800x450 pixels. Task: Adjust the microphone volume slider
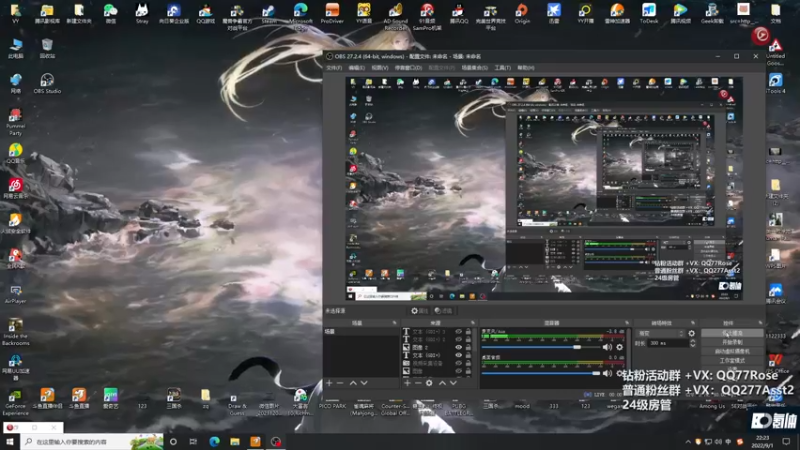pyautogui.click(x=540, y=347)
